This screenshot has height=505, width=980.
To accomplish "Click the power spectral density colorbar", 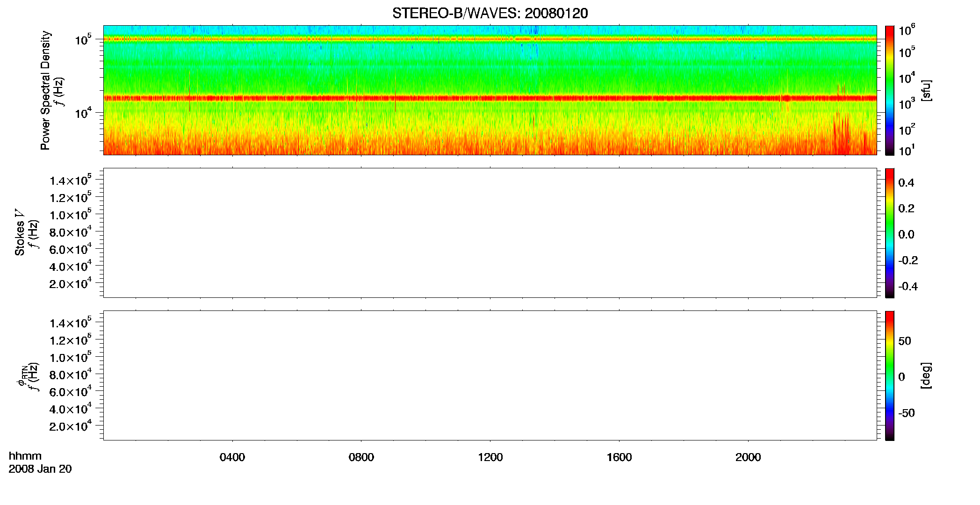I will pos(889,90).
